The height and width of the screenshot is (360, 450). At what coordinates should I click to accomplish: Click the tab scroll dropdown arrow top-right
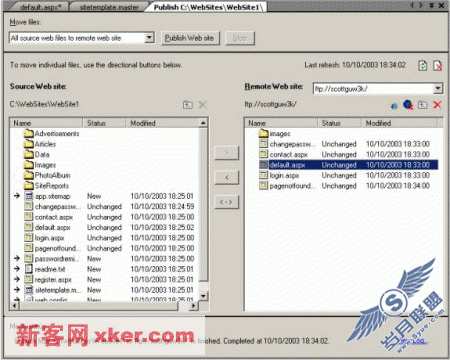click(x=431, y=5)
